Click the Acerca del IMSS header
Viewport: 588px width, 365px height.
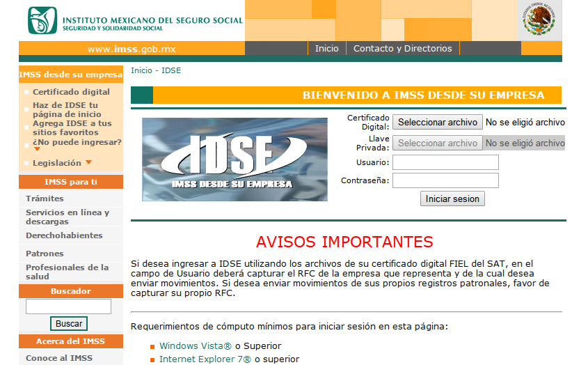(71, 341)
